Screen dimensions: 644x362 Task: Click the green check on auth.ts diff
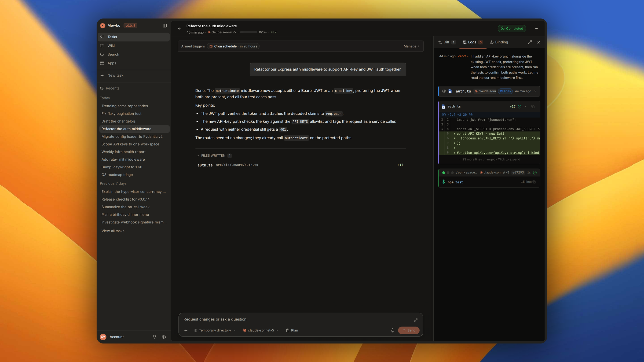[x=519, y=107]
